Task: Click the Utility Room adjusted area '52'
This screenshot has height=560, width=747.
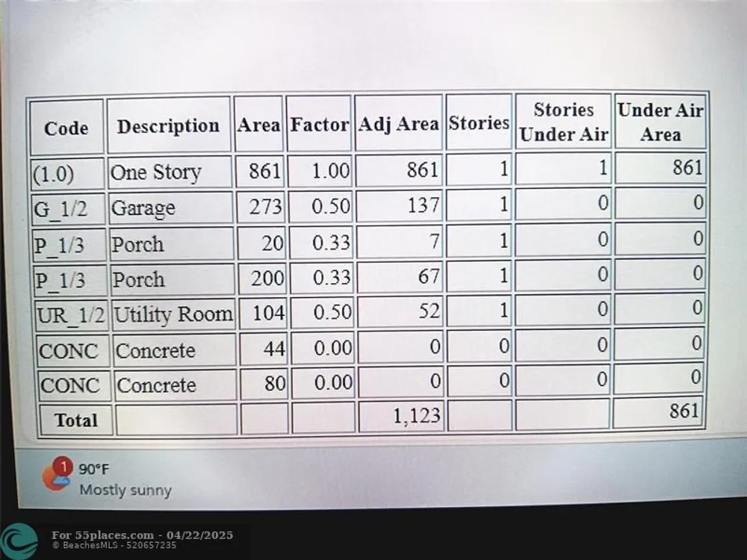Action: [x=400, y=311]
